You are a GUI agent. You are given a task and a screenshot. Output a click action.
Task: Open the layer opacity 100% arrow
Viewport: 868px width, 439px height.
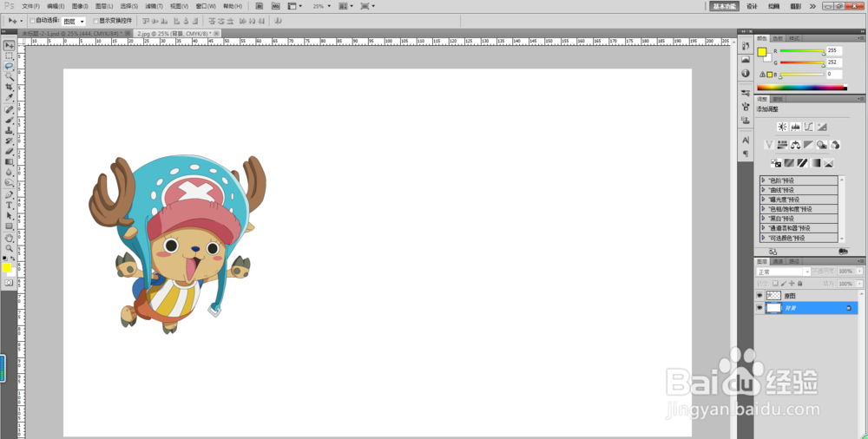860,272
